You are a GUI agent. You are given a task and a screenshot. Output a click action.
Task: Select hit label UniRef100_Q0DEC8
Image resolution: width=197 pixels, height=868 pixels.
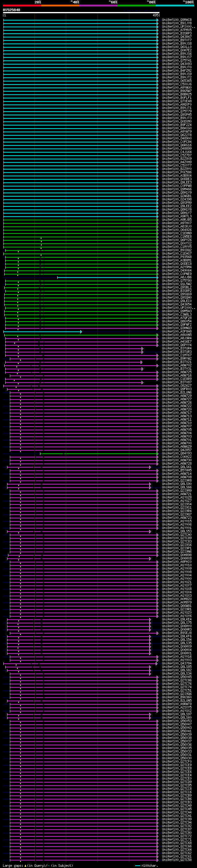click(177, 264)
